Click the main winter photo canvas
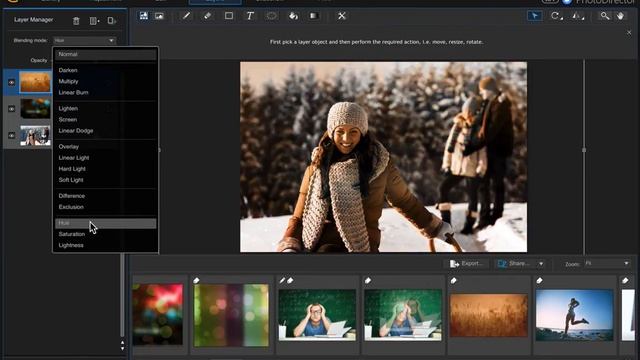 (x=383, y=157)
